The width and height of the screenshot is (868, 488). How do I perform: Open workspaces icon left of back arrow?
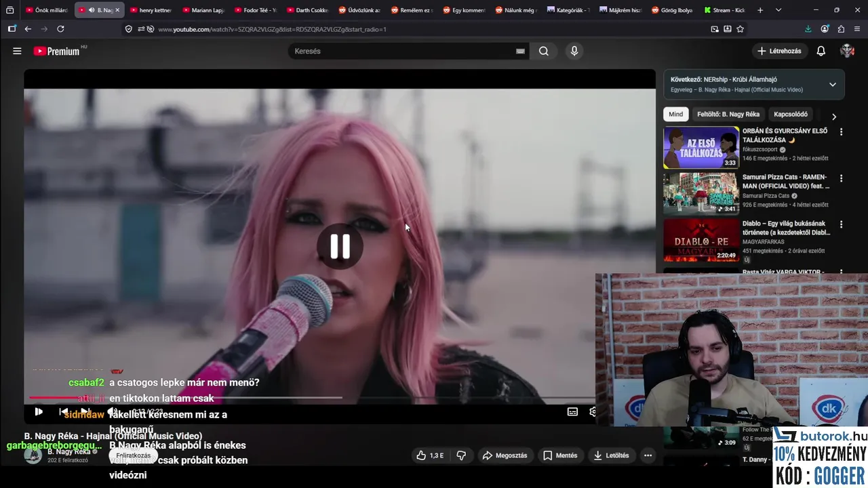(x=12, y=29)
